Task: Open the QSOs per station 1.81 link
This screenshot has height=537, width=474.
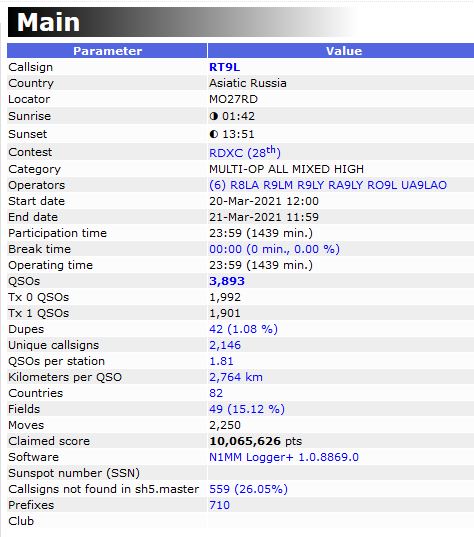Action: tap(221, 361)
